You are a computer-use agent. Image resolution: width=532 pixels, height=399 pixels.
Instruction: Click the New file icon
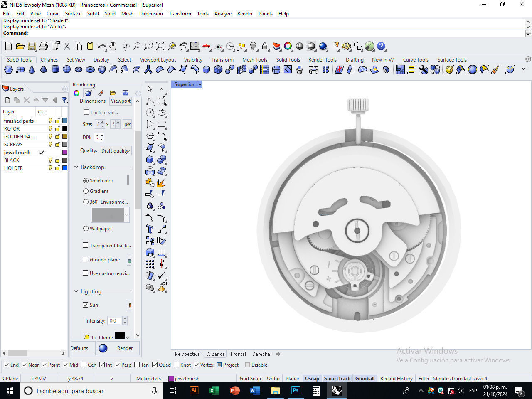click(x=8, y=46)
